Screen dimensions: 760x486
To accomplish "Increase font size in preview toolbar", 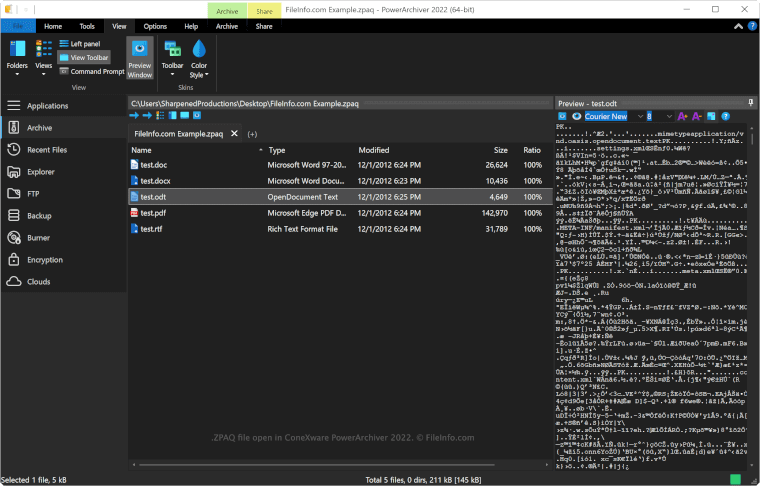I will coord(683,117).
